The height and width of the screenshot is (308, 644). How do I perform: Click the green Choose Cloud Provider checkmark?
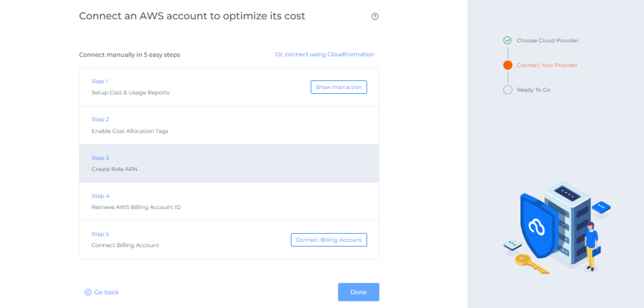coord(507,40)
